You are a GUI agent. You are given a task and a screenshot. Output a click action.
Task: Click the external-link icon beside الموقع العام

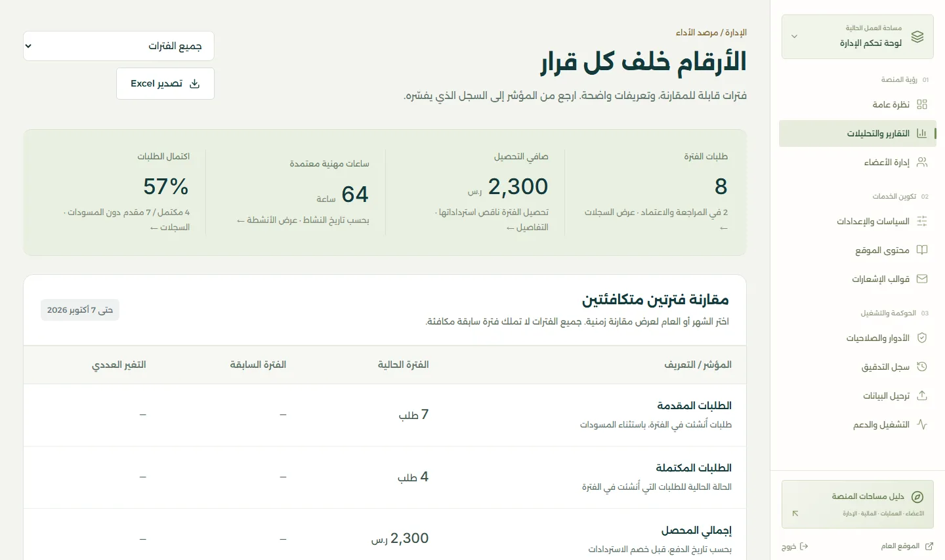929,546
